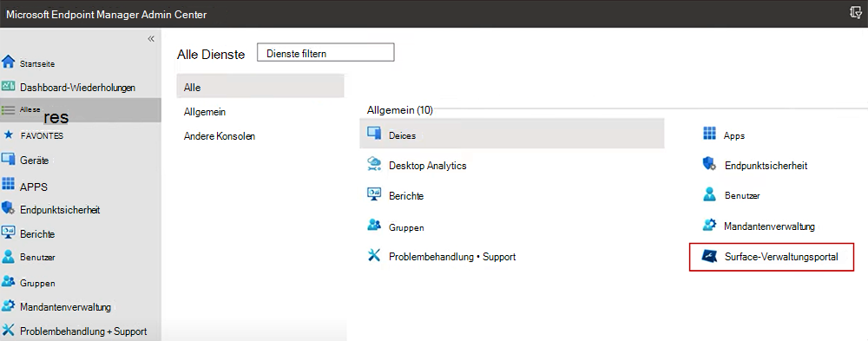Viewport: 868px width, 341px height.
Task: Click the Gruppen service icon in Allgemein list
Action: [x=374, y=226]
